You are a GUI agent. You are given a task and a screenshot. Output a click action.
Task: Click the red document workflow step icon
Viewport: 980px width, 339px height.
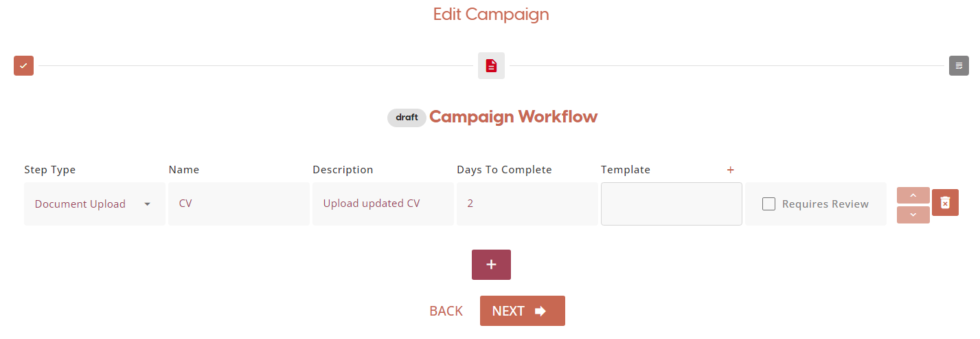point(491,65)
